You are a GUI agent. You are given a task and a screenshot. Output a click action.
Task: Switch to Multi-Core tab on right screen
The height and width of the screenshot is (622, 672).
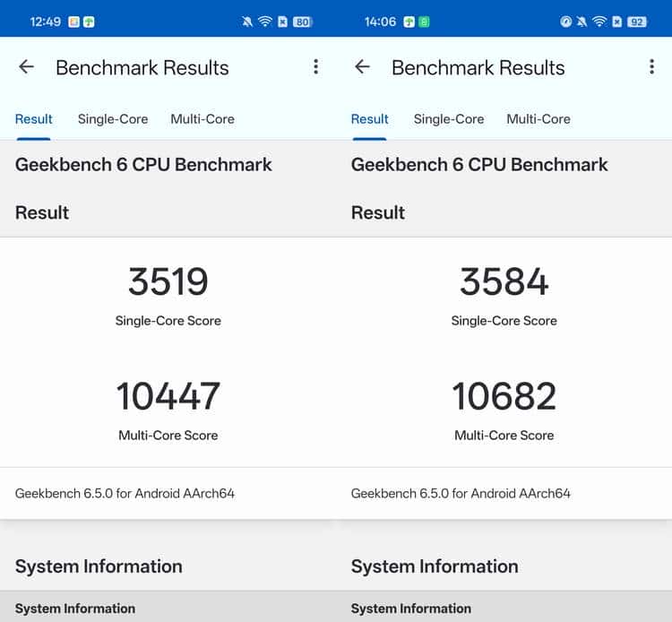(538, 119)
